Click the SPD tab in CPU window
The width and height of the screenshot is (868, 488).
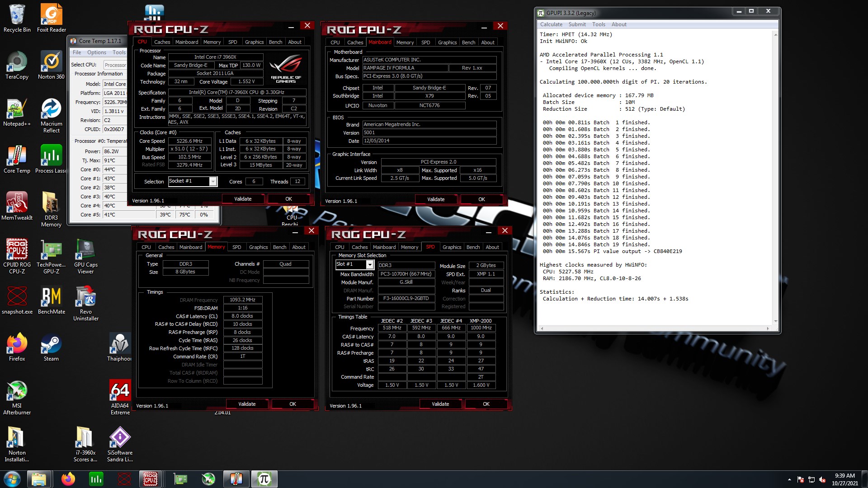pos(233,42)
